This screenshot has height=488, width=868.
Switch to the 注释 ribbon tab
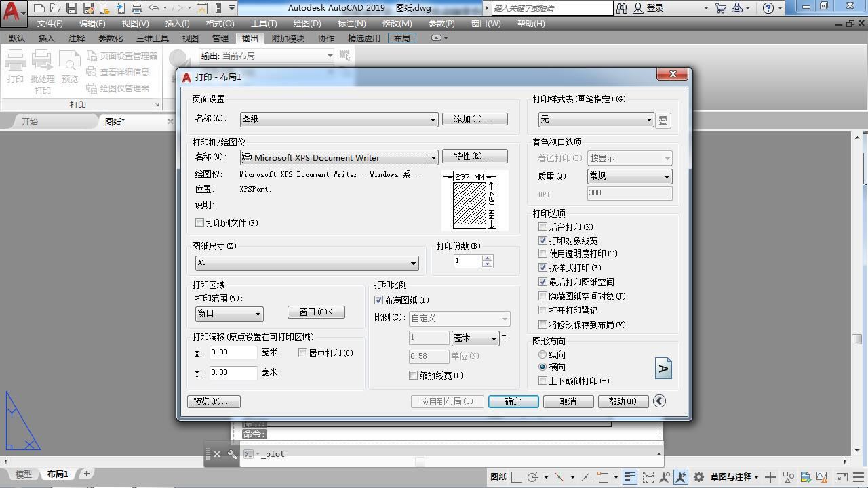pos(77,39)
